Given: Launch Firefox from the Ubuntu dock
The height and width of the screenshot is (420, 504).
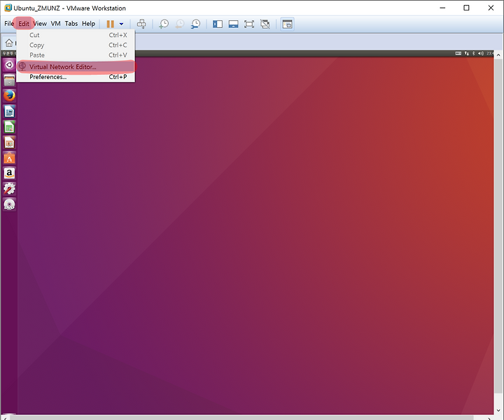Looking at the screenshot, I should click(x=9, y=96).
